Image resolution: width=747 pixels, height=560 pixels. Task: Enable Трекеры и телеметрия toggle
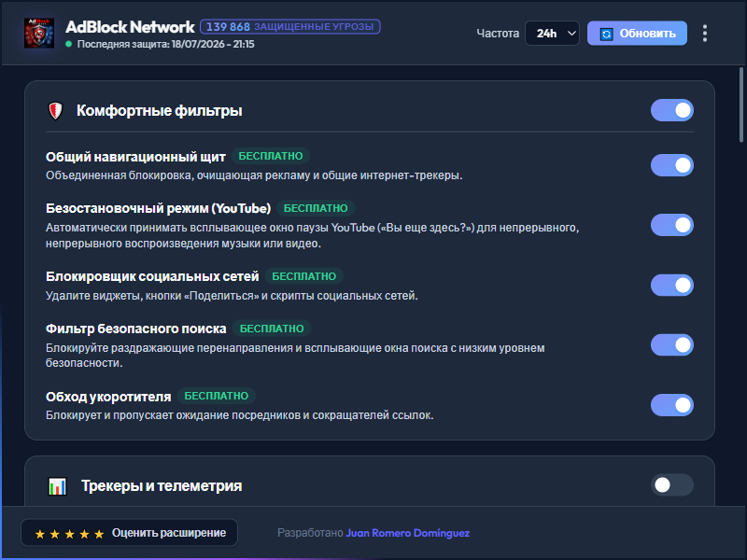[671, 484]
